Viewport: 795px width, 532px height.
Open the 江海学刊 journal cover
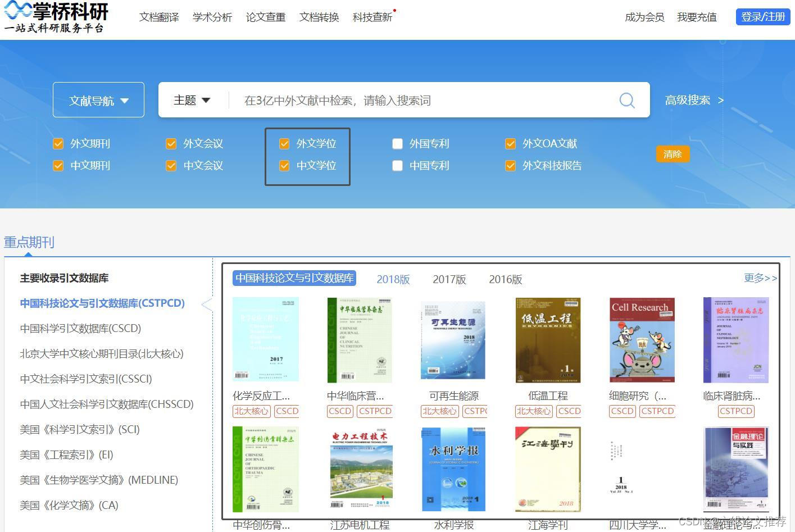(548, 469)
